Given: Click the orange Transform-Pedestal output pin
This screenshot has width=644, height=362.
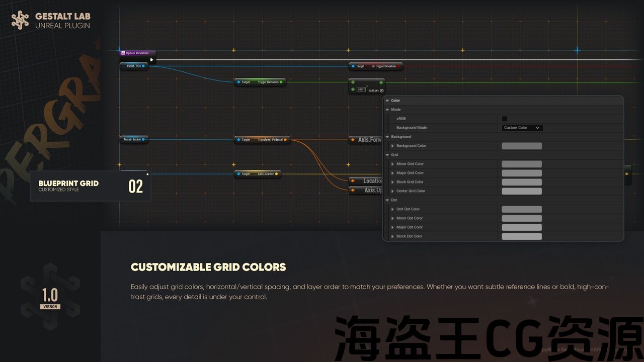Looking at the screenshot, I should point(285,139).
